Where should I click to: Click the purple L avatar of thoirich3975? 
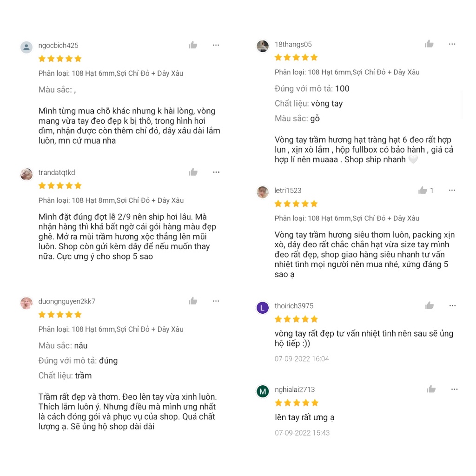(x=263, y=308)
